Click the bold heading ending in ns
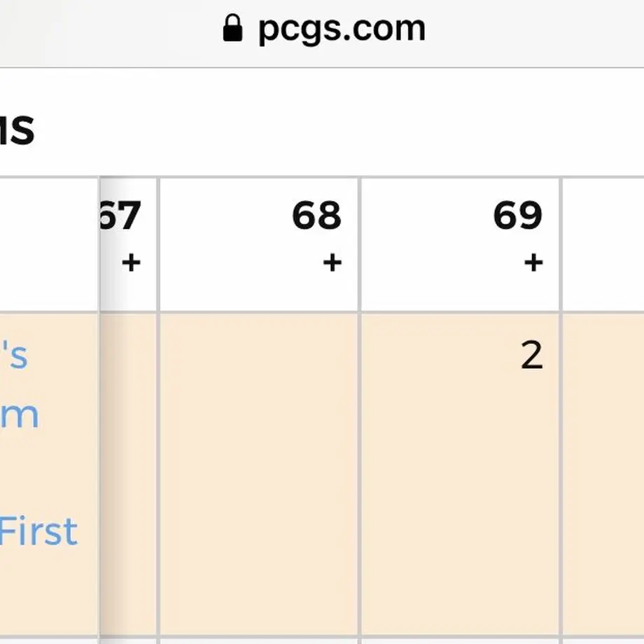The image size is (644, 644). (x=17, y=130)
